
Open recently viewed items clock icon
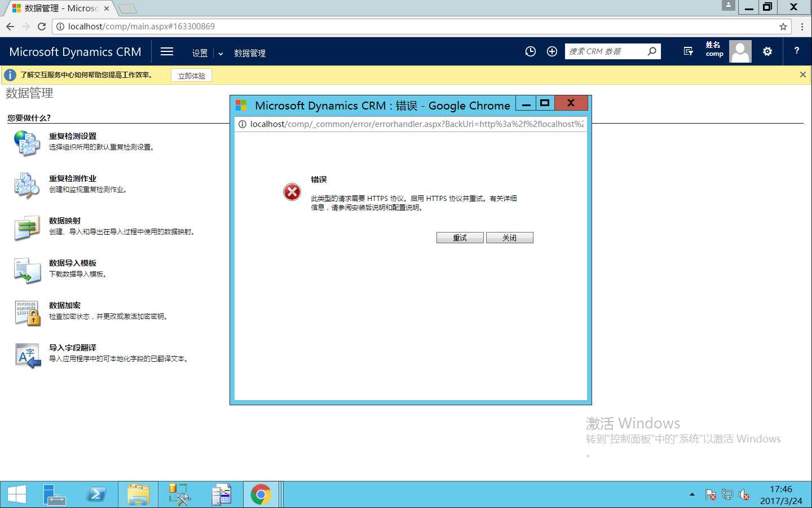click(530, 51)
